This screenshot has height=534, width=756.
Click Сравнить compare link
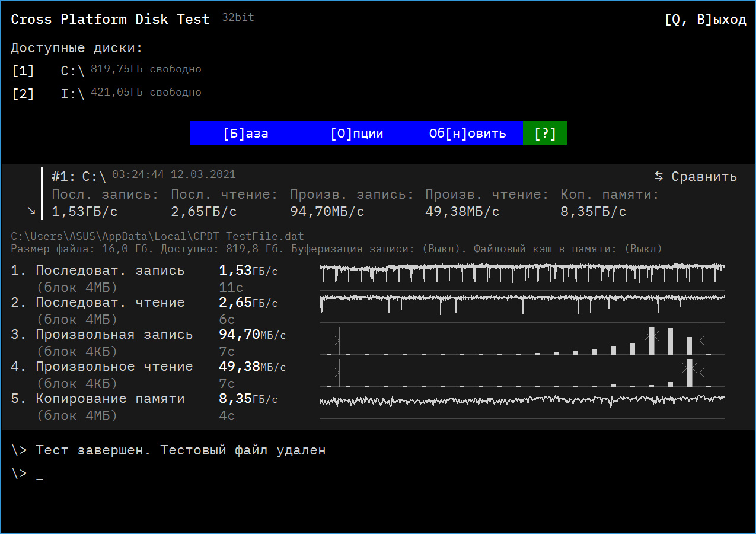(x=704, y=177)
